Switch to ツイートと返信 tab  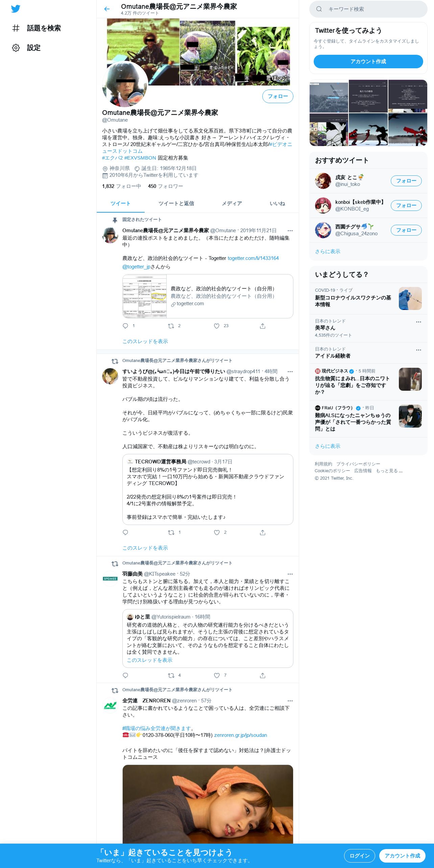pos(176,203)
